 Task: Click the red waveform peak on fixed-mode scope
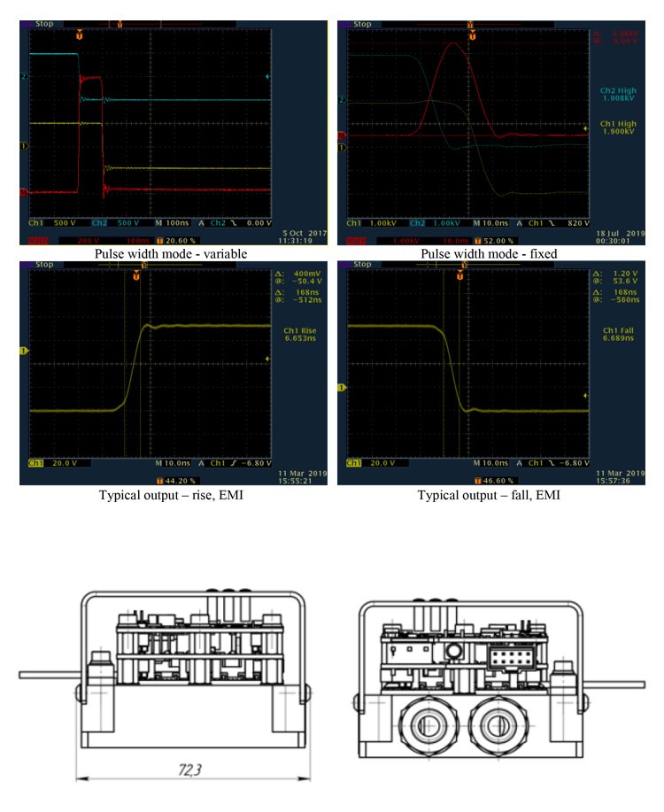pyautogui.click(x=453, y=43)
